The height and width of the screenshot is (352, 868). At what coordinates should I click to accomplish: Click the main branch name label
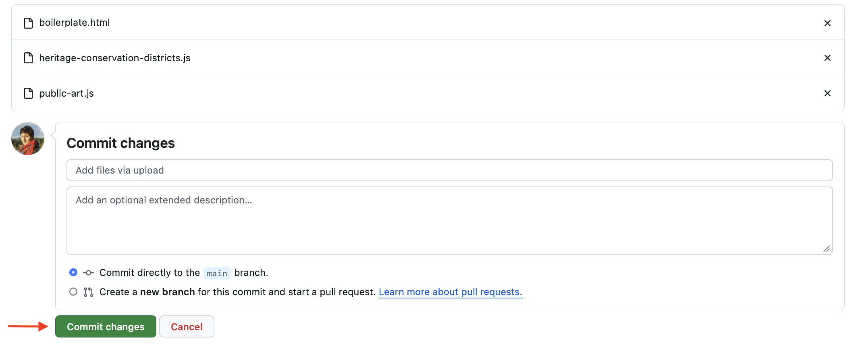pos(217,273)
